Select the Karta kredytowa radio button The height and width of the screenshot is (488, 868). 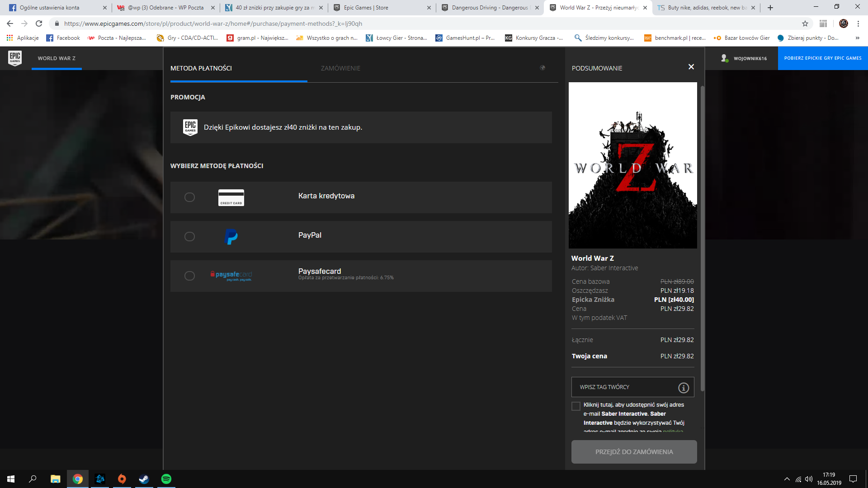[x=189, y=197]
